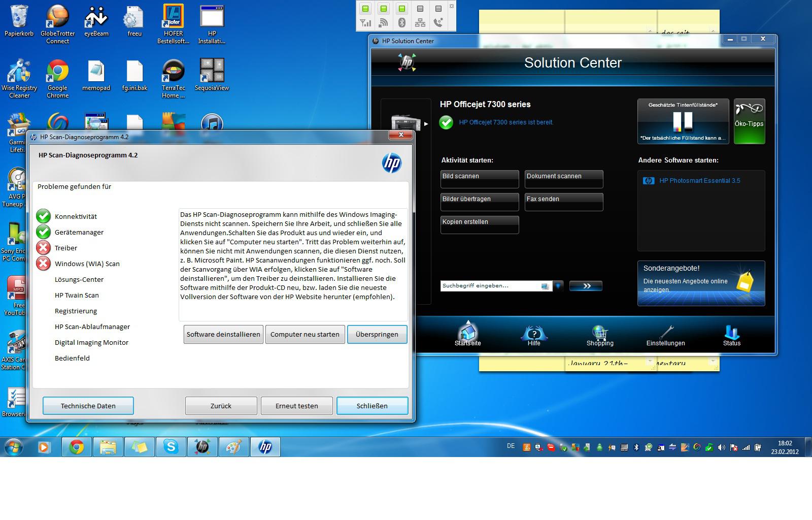Click the Windows Start orb

point(14,447)
